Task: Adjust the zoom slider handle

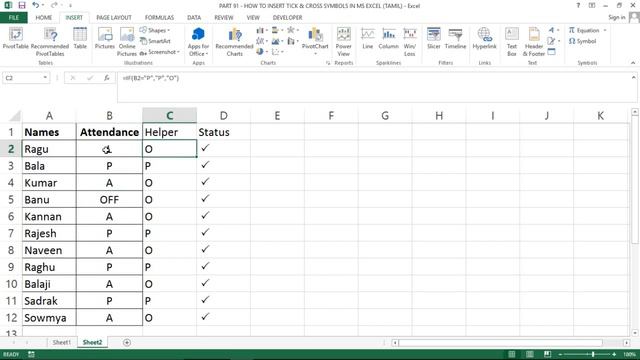Action: click(x=593, y=354)
